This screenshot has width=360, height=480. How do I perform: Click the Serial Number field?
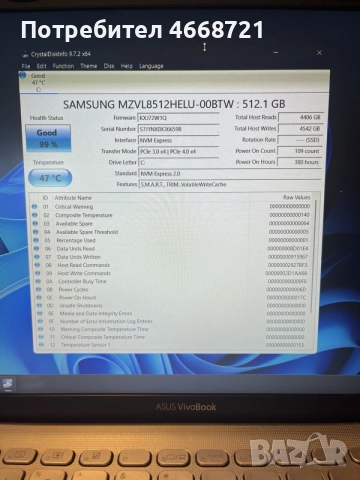(x=178, y=129)
